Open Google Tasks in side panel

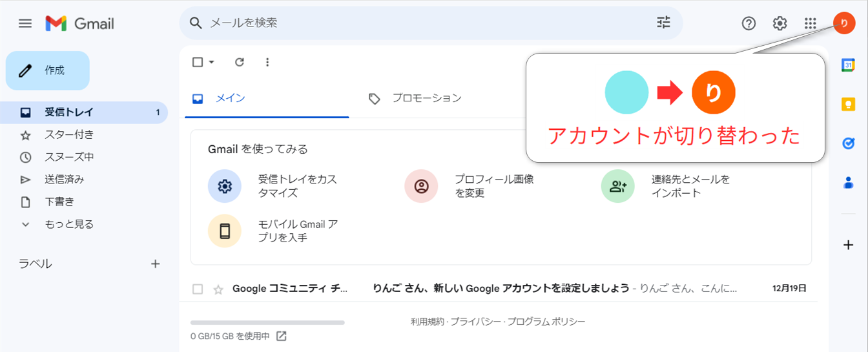point(849,143)
